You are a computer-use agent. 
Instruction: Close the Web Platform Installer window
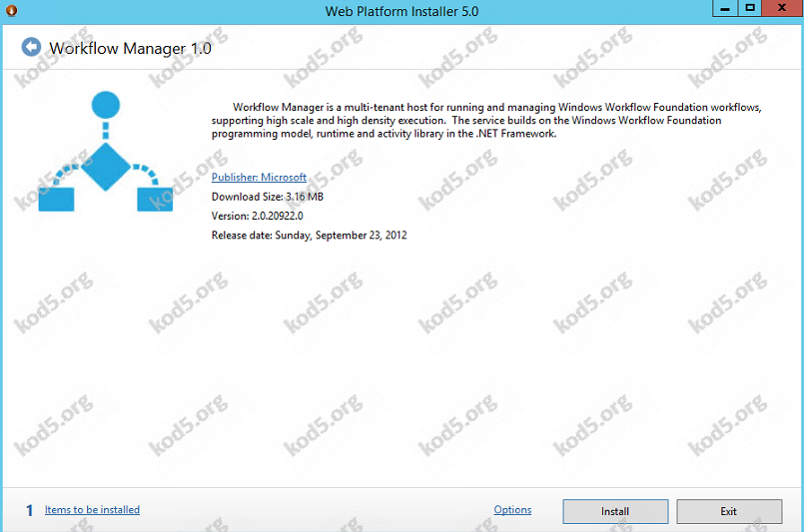[x=782, y=8]
